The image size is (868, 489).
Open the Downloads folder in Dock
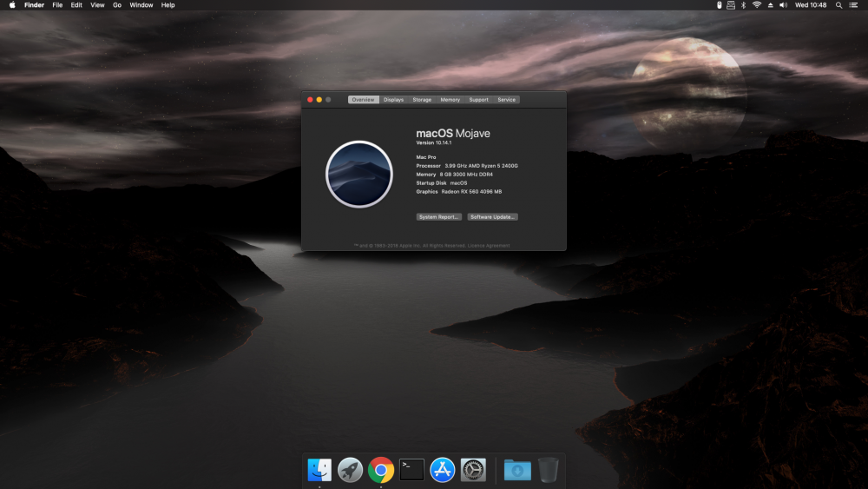[x=517, y=470]
